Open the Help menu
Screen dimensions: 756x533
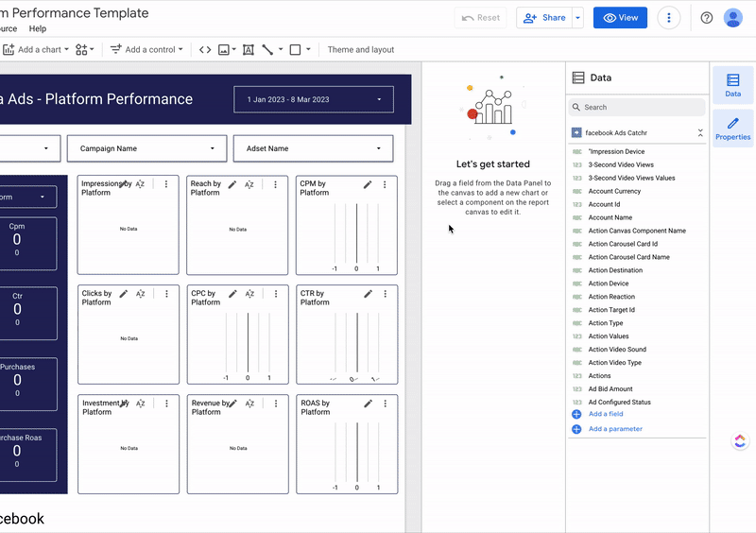[38, 28]
